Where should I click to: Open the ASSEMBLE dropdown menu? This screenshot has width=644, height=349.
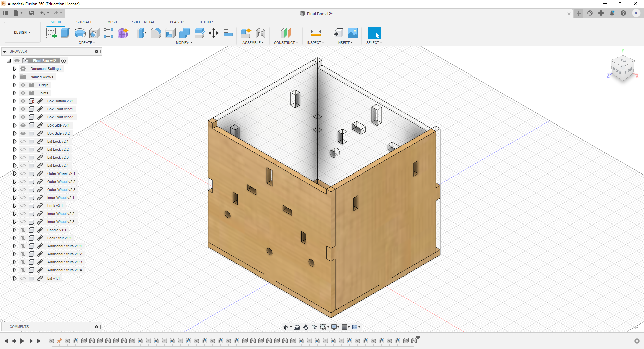point(253,43)
